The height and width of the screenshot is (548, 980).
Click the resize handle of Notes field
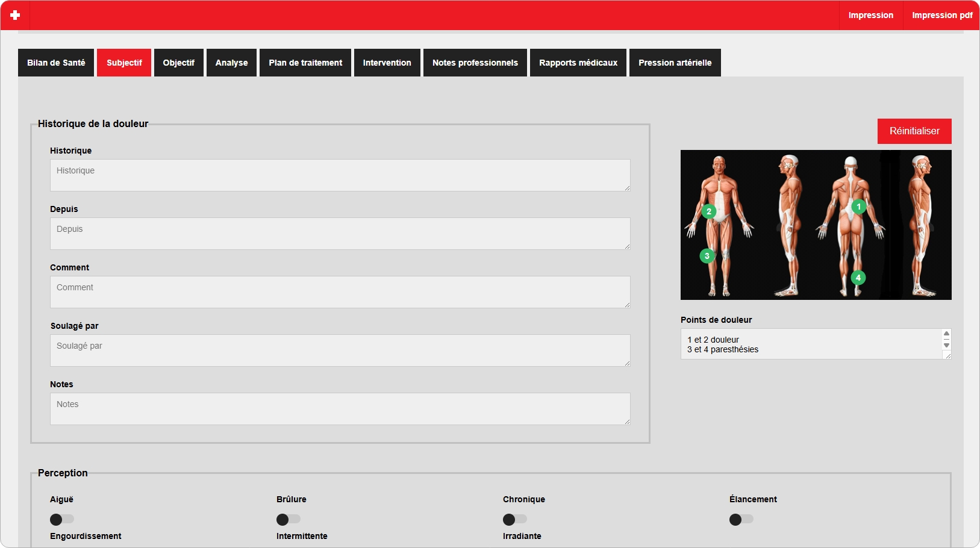click(x=627, y=422)
